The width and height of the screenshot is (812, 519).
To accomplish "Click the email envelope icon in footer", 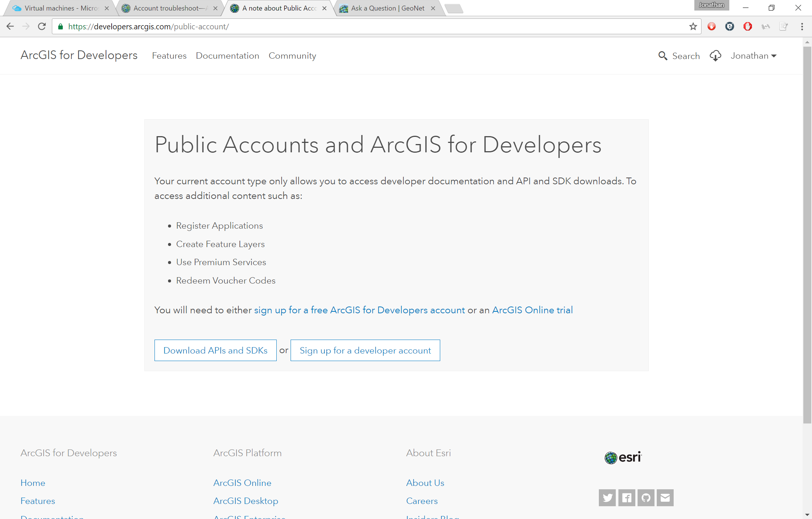I will click(665, 498).
